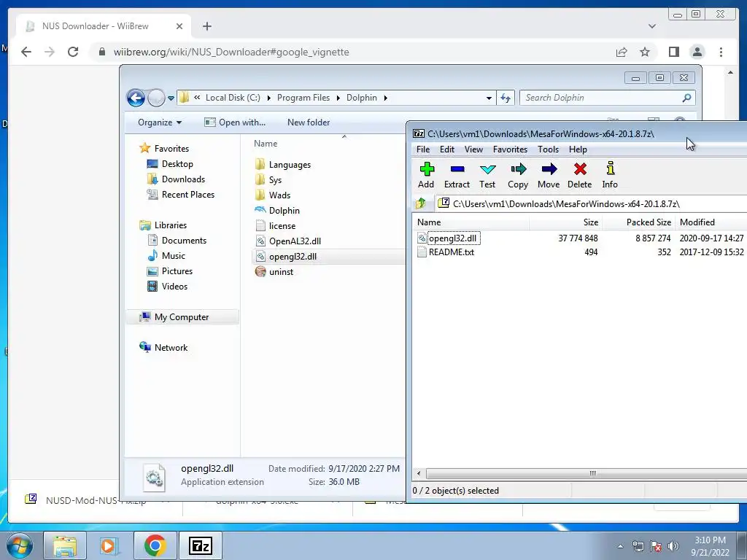Image resolution: width=747 pixels, height=560 pixels.
Task: Click the 7-Zip taskbar button
Action: pyautogui.click(x=200, y=545)
